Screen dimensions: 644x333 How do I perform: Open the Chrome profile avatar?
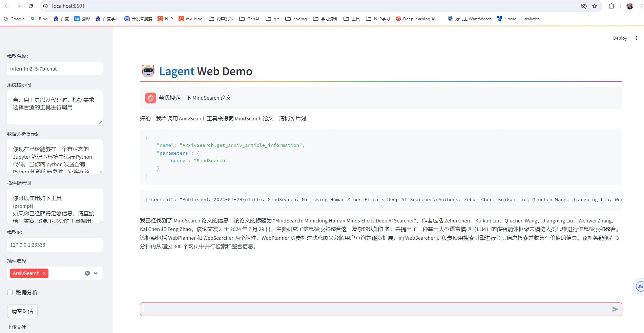click(x=630, y=6)
